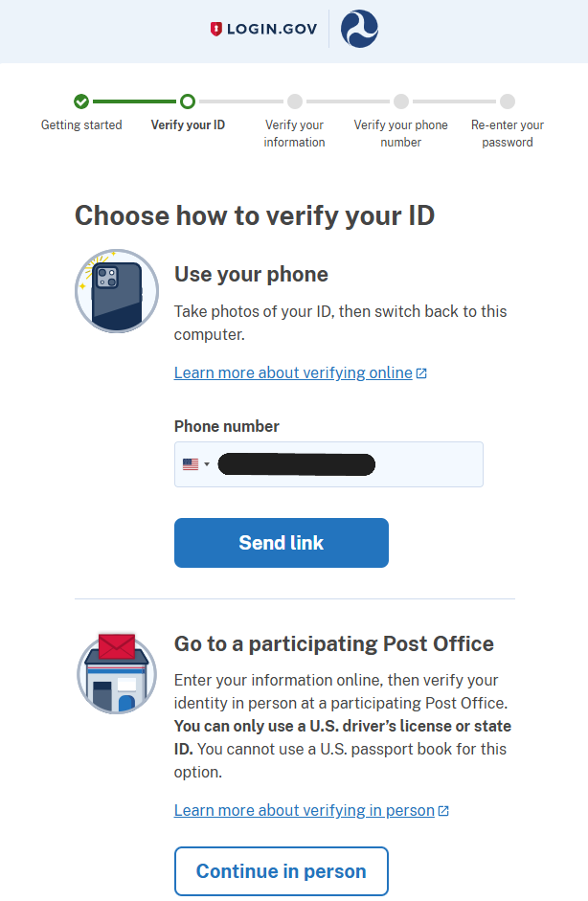Click the LOGIN.GOV shield logo
Image resolution: width=588 pixels, height=901 pixels.
215,28
